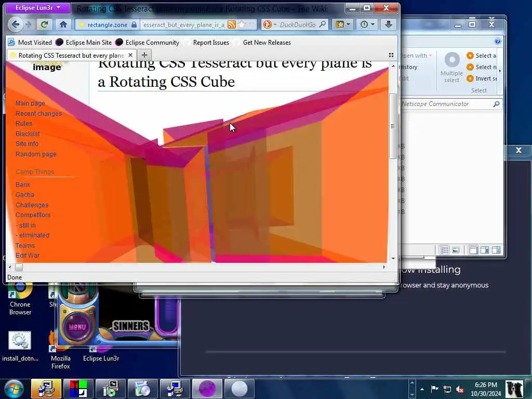Open the bookmarks menu button dropdown

click(x=342, y=24)
